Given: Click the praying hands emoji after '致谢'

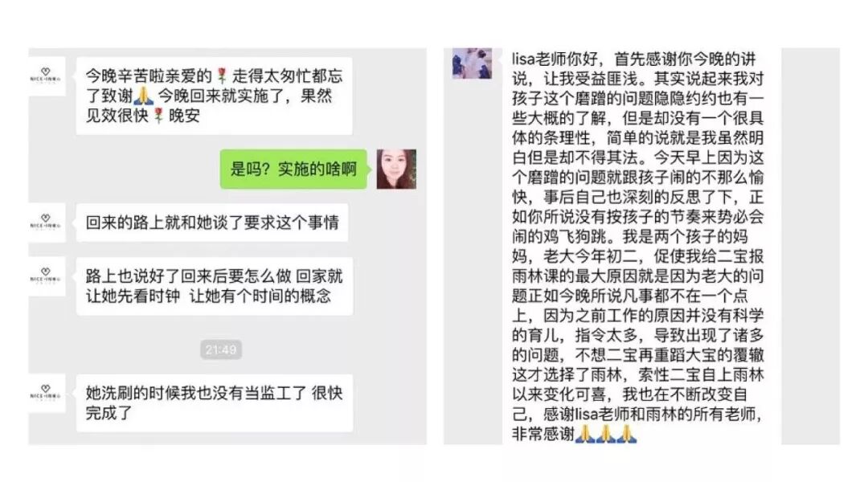Looking at the screenshot, I should point(144,96).
